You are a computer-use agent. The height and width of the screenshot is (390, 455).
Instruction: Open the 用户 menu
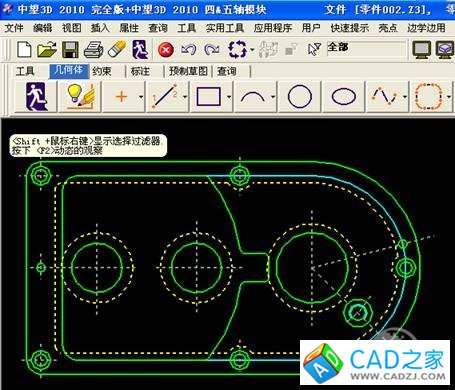pos(311,28)
